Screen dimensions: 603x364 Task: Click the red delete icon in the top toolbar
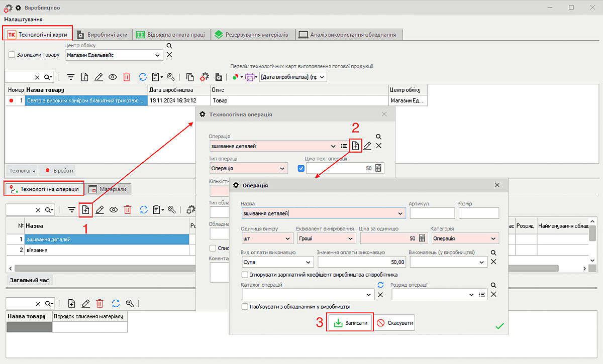(x=127, y=77)
